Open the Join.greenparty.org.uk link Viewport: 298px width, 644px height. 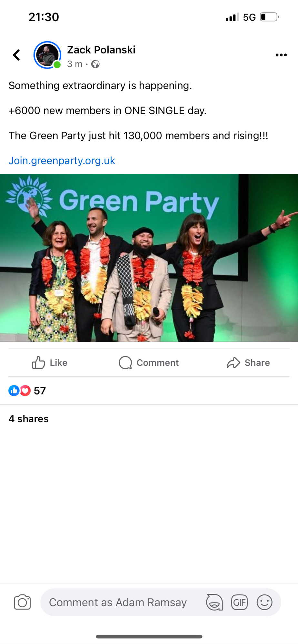[62, 160]
